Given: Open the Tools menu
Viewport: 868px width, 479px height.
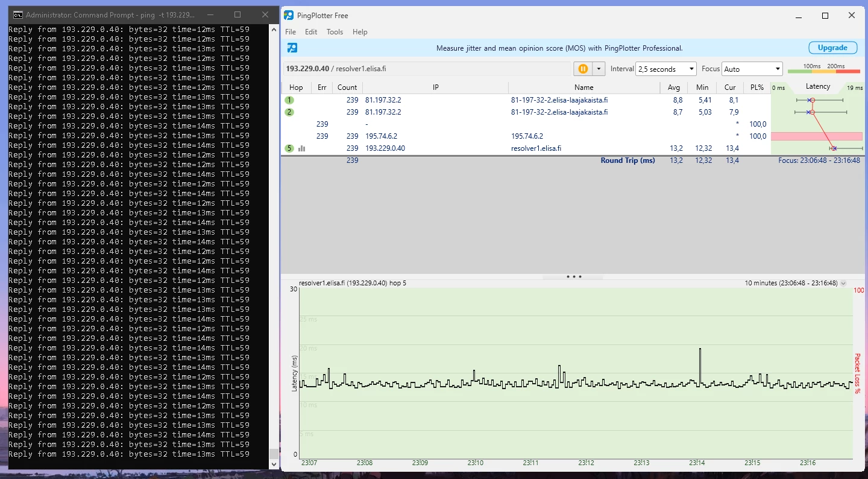Looking at the screenshot, I should pyautogui.click(x=335, y=32).
